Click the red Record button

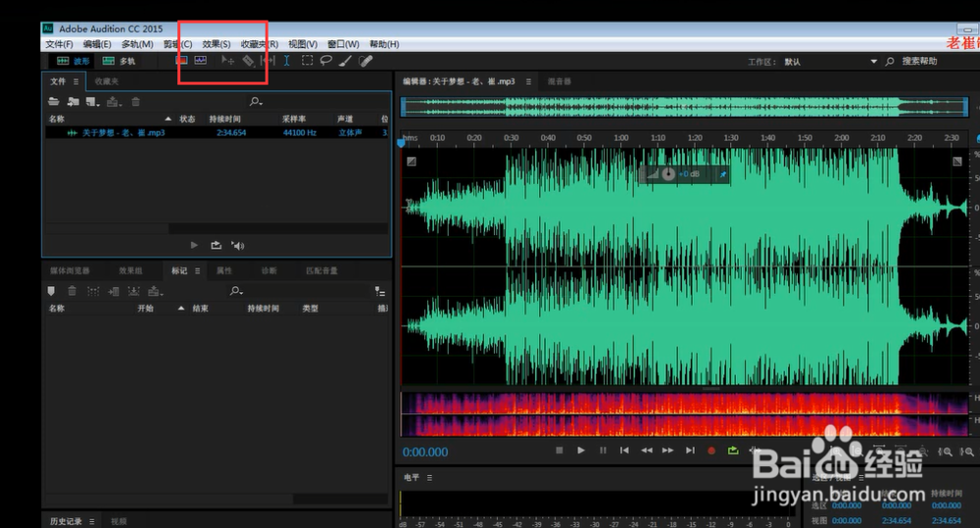(x=711, y=450)
